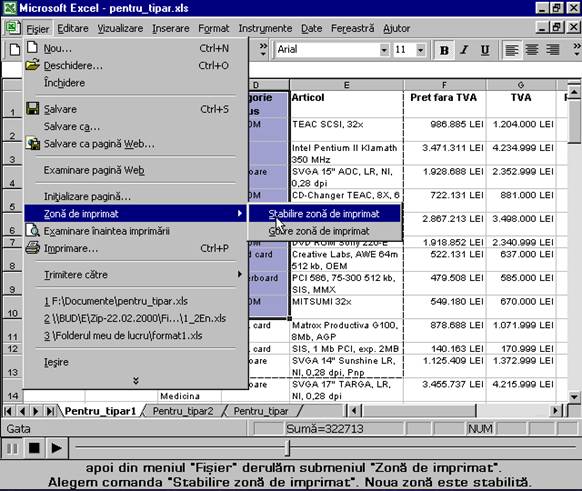
Task: Open recent file pentru_tipar.xls
Action: tap(135, 301)
